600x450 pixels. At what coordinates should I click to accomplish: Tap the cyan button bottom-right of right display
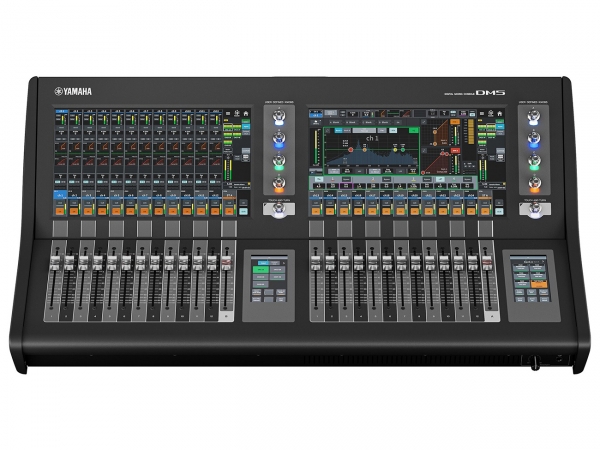coord(499,211)
